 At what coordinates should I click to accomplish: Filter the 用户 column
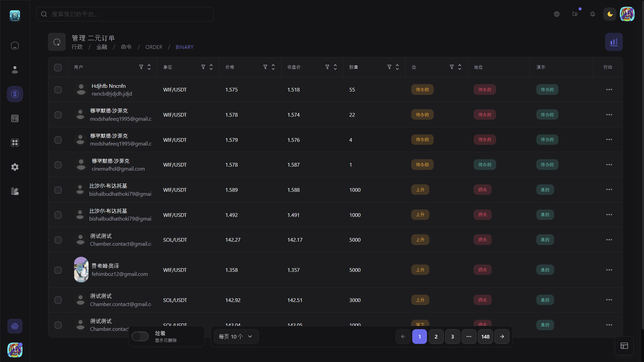point(141,67)
